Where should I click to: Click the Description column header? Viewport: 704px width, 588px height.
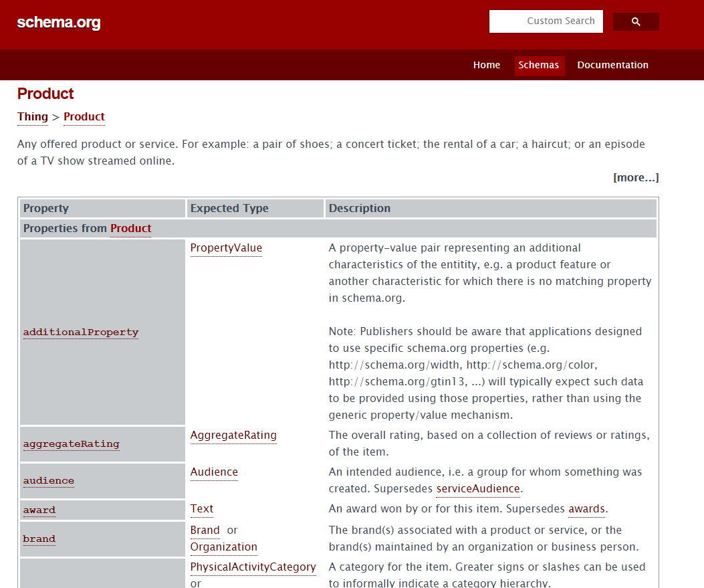[491, 209]
